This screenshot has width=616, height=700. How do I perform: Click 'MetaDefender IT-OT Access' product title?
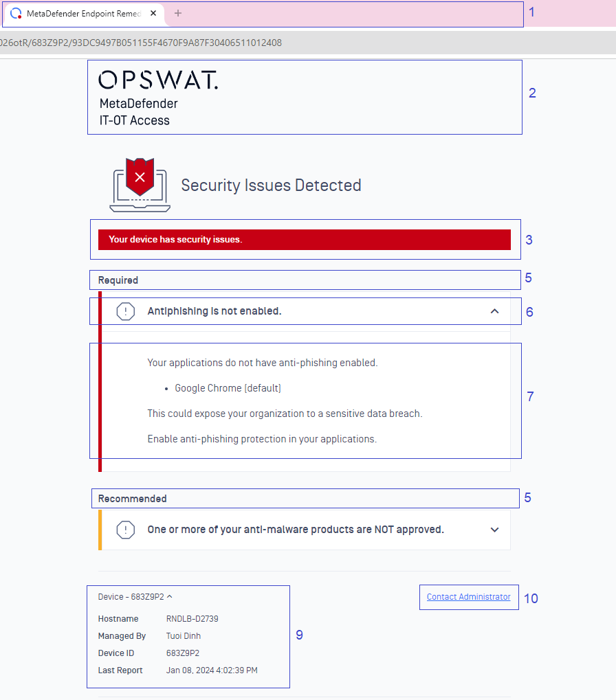(138, 112)
